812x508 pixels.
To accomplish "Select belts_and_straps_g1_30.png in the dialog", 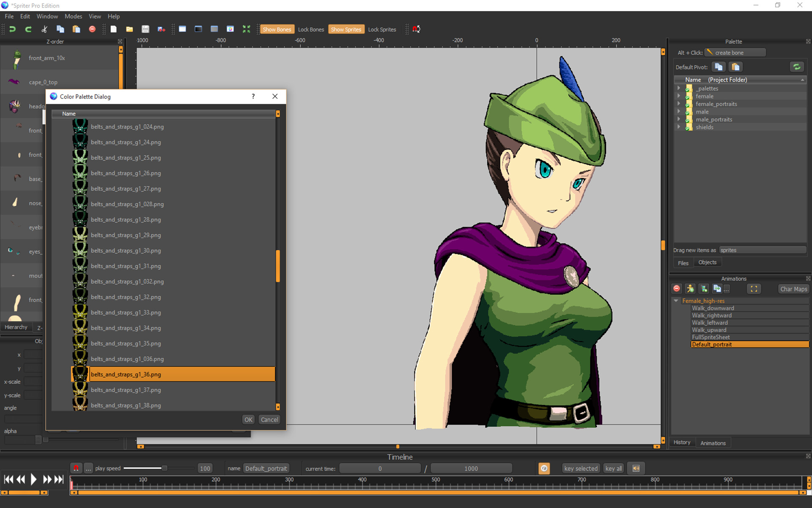I will [x=126, y=250].
